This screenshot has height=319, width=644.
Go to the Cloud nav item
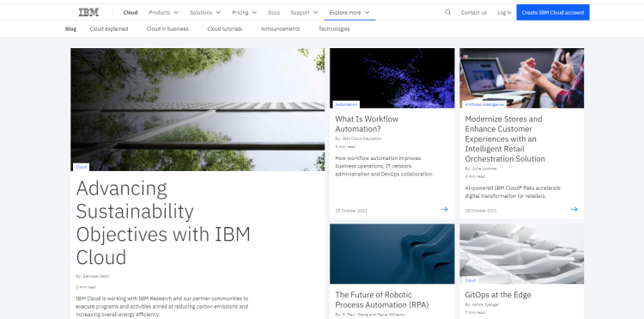[131, 12]
